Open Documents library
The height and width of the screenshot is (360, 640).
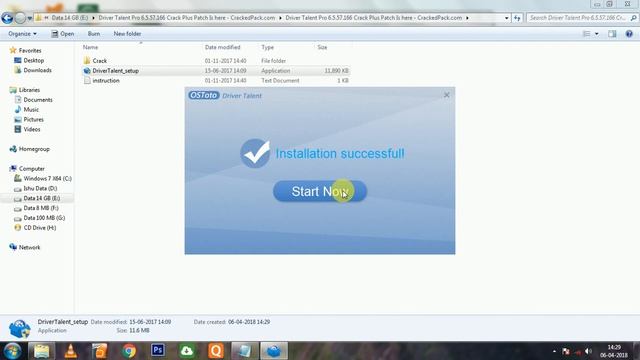(38, 100)
